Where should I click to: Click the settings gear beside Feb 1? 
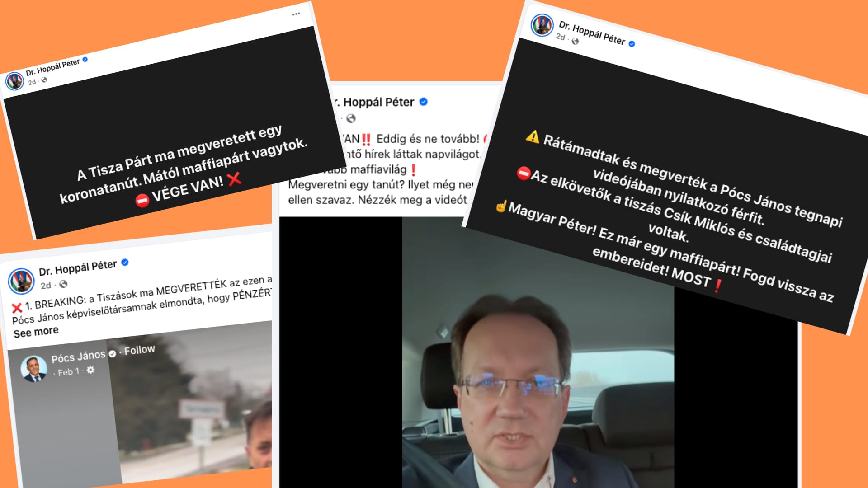(90, 370)
